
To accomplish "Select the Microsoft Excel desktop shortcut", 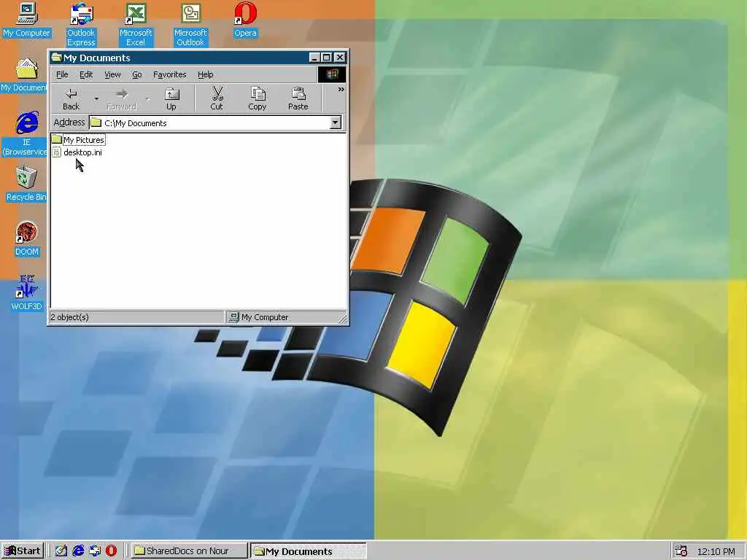I will point(135,25).
